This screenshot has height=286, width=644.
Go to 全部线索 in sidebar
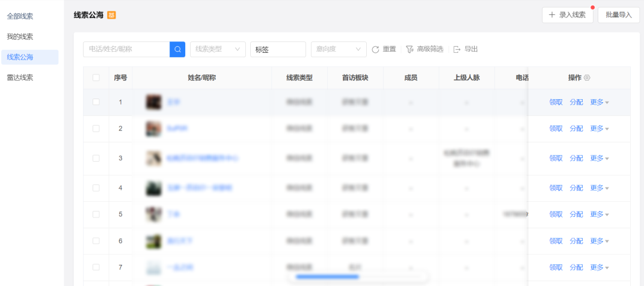[x=29, y=16]
